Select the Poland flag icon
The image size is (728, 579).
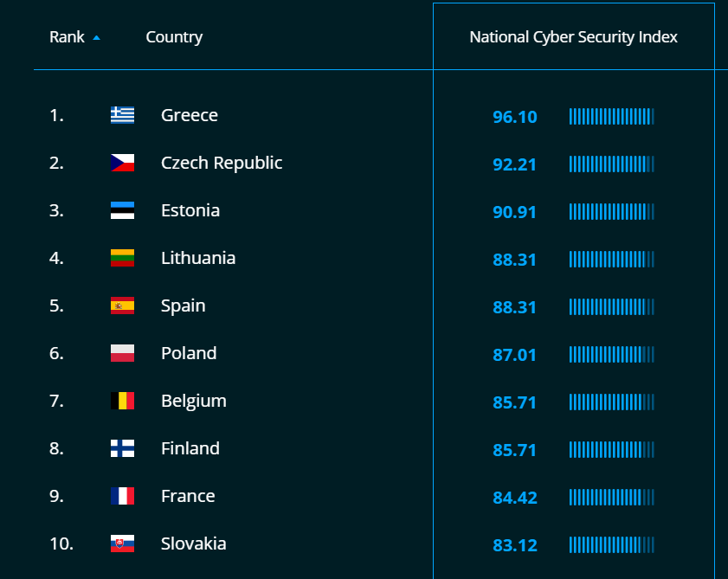point(122,353)
